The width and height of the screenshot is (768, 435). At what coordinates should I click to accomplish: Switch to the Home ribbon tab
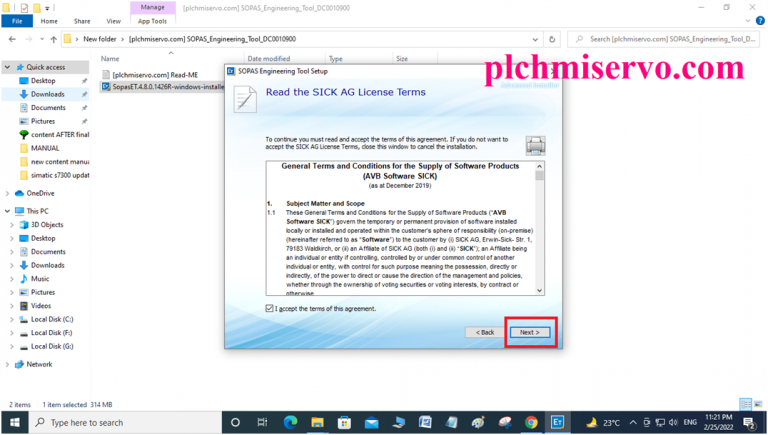49,21
